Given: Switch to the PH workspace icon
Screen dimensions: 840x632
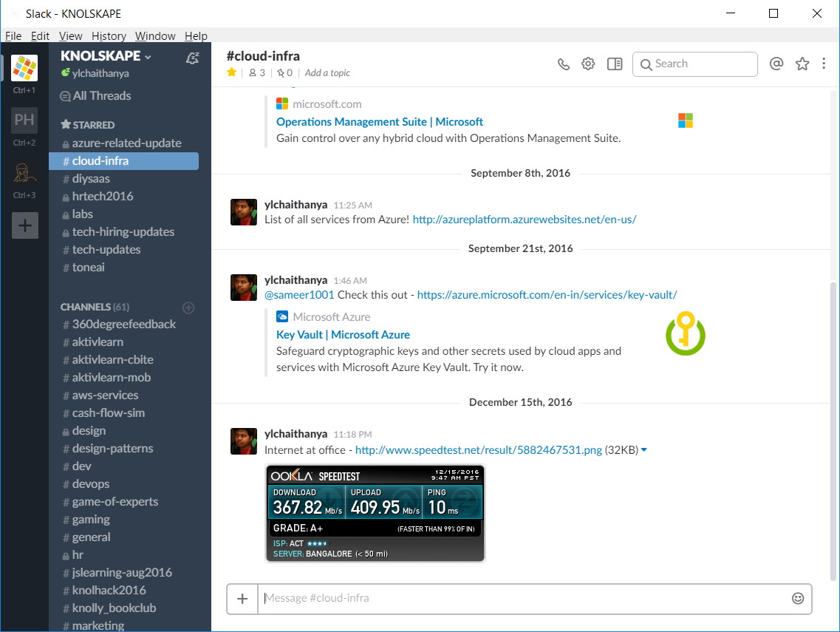Looking at the screenshot, I should pos(24,120).
